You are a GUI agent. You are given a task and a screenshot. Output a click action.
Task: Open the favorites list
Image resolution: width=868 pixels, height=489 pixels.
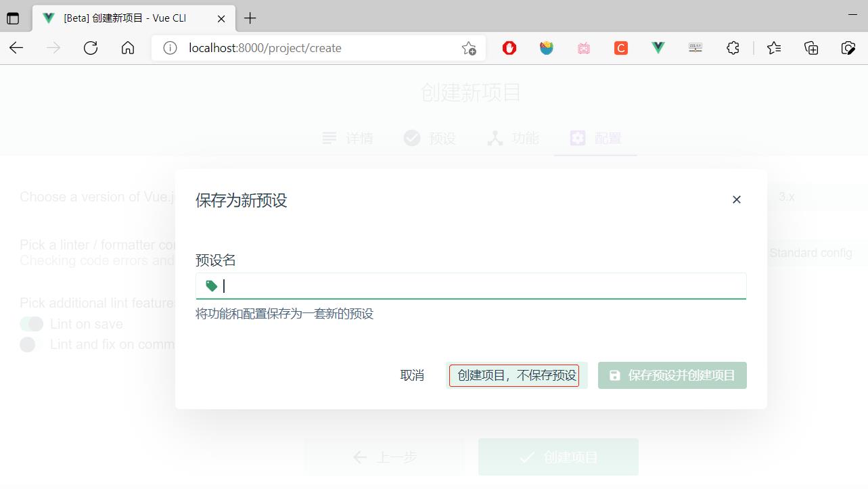(x=774, y=48)
